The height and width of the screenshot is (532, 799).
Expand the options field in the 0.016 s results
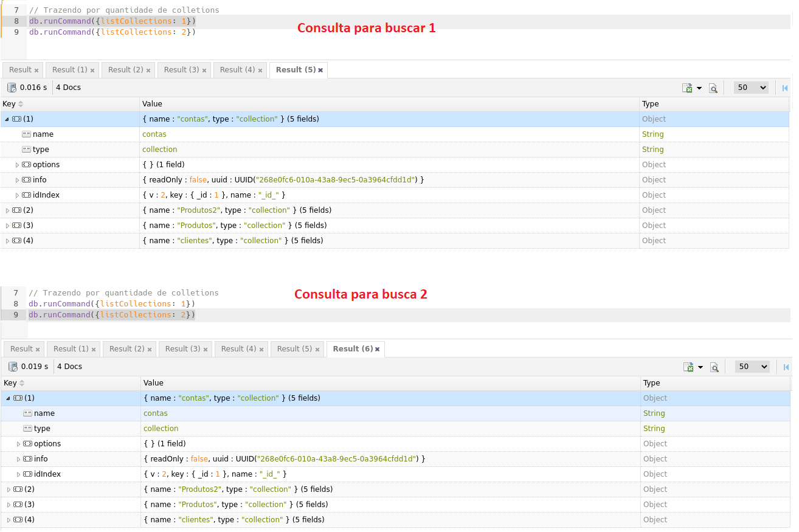pos(18,165)
